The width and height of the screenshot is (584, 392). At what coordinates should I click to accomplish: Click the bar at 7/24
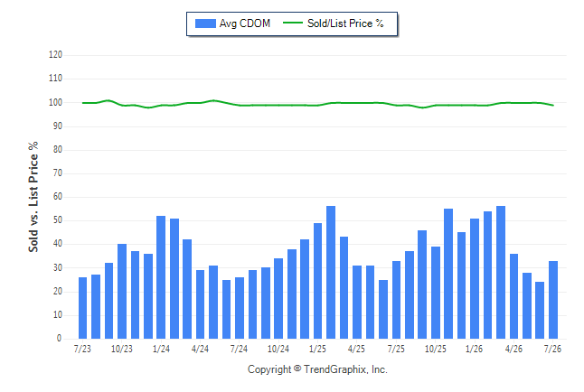point(240,308)
